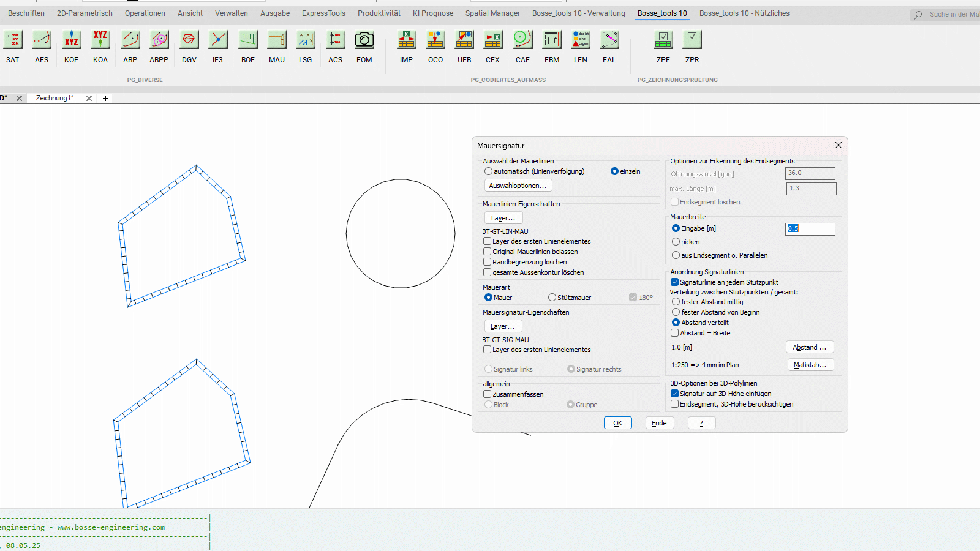Click the Mauerbreite Eingabe input field

pos(810,229)
